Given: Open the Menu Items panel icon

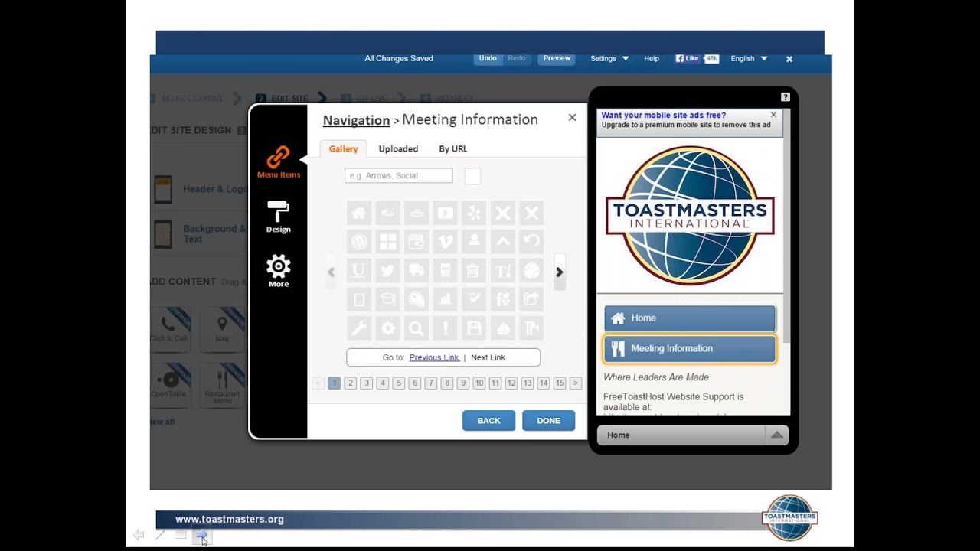Looking at the screenshot, I should tap(278, 162).
